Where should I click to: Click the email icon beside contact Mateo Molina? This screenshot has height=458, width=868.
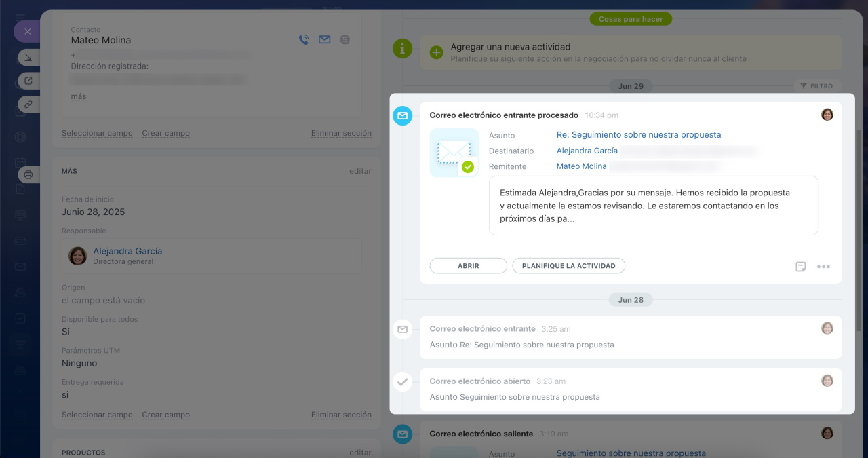click(324, 40)
